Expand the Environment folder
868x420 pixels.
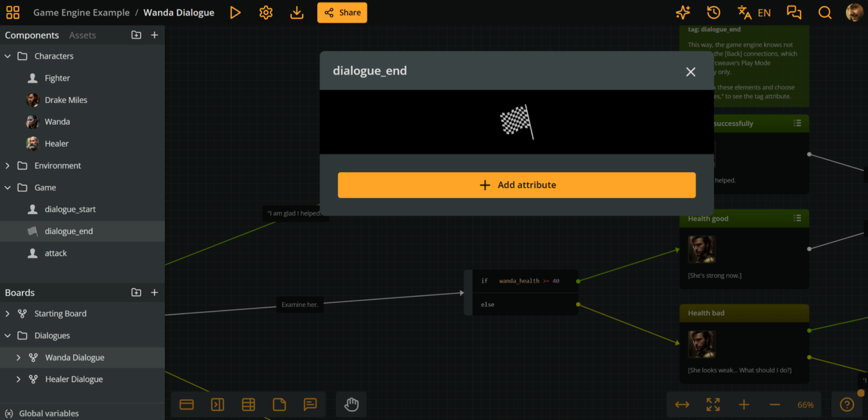click(8, 166)
